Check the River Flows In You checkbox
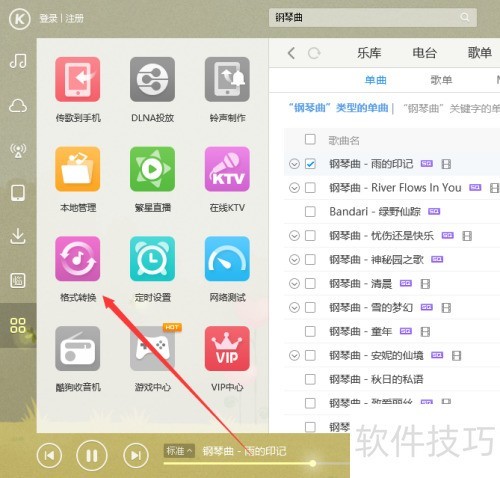This screenshot has height=478, width=500. (310, 188)
